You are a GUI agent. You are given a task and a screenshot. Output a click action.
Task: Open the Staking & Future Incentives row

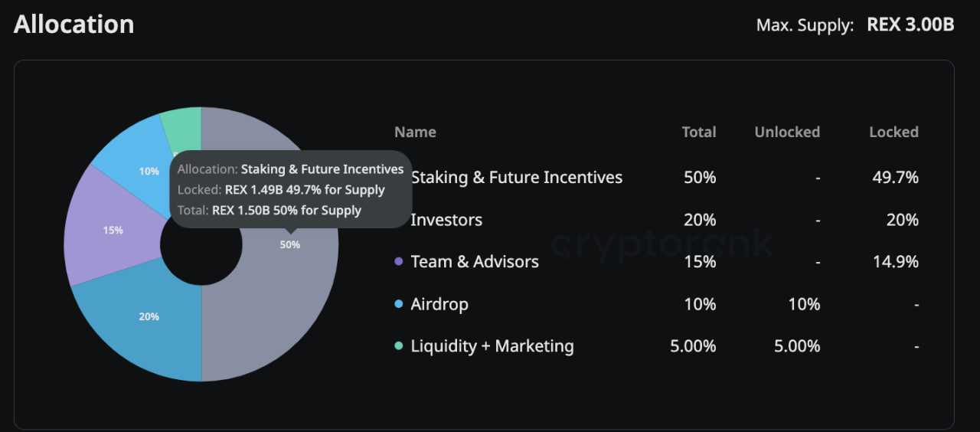click(517, 178)
